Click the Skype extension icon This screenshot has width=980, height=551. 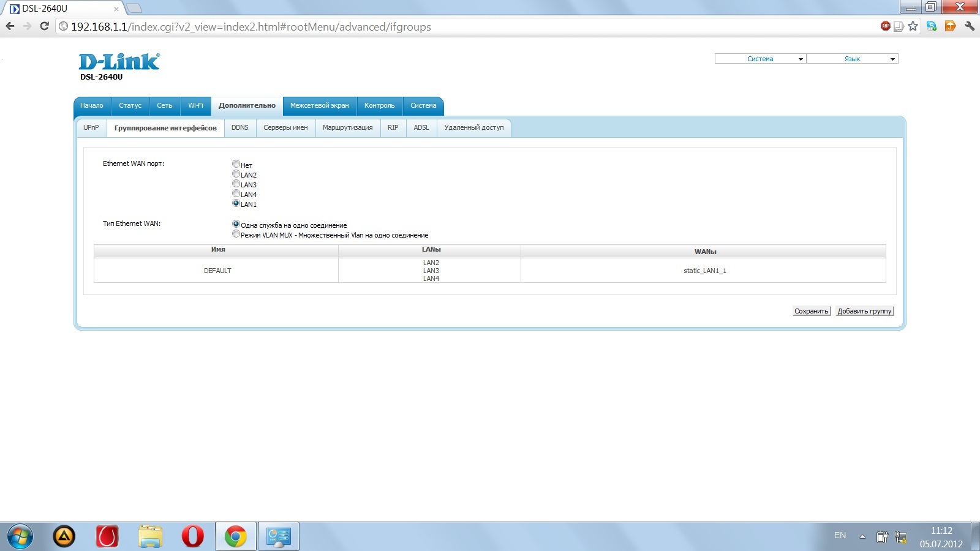932,26
